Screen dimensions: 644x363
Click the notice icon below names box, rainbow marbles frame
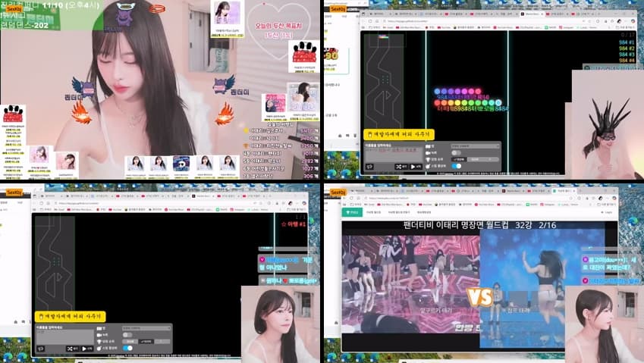(x=369, y=167)
